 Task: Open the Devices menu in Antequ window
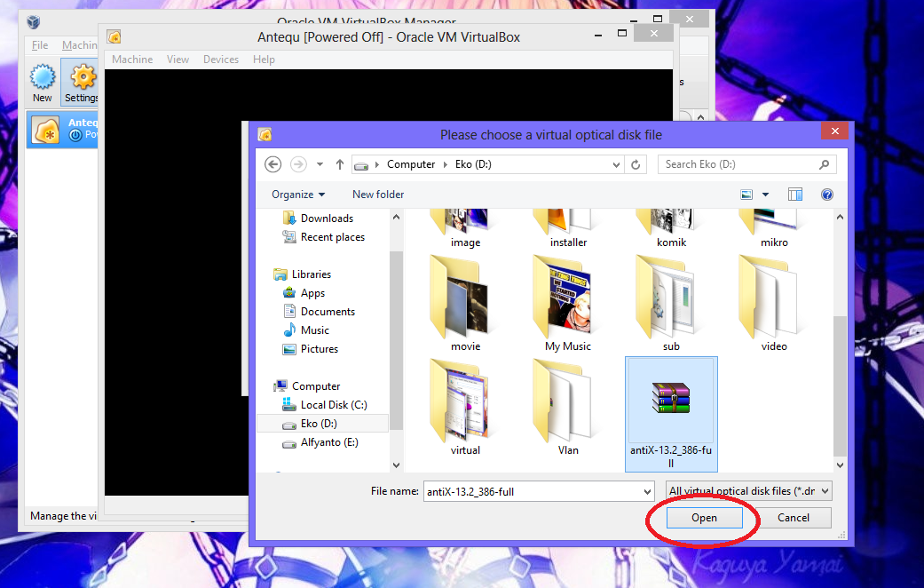pos(221,60)
